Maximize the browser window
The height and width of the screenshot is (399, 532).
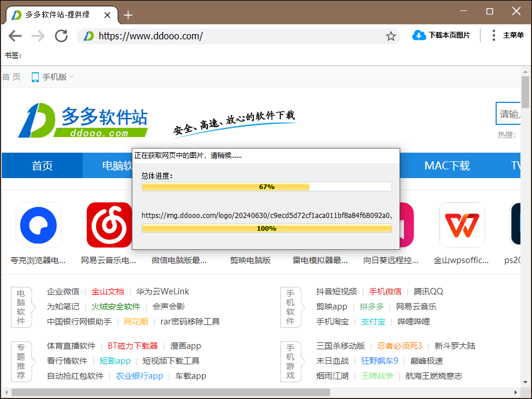490,11
